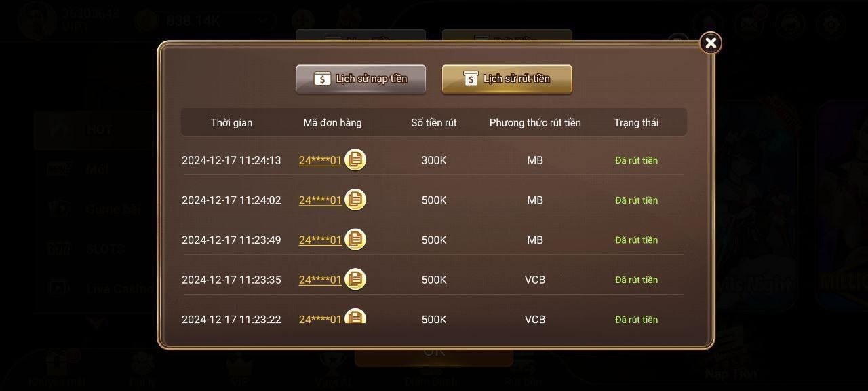Open order link 24****01 at 11:24:02
The image size is (868, 391).
320,200
